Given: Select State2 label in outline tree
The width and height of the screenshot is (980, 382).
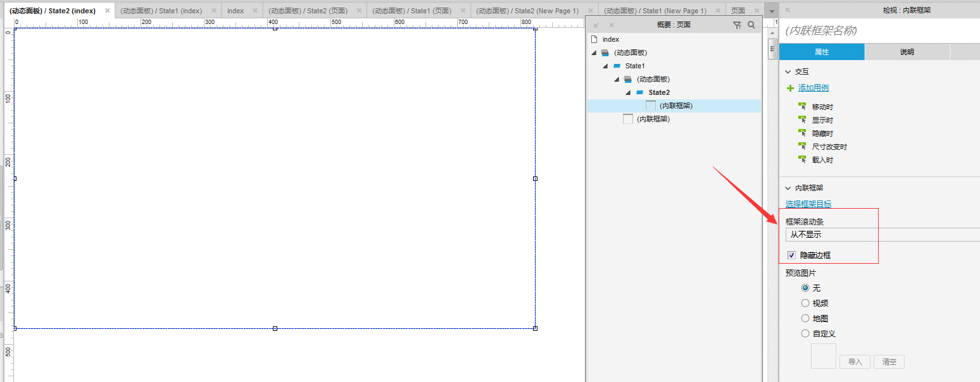Looking at the screenshot, I should 659,92.
